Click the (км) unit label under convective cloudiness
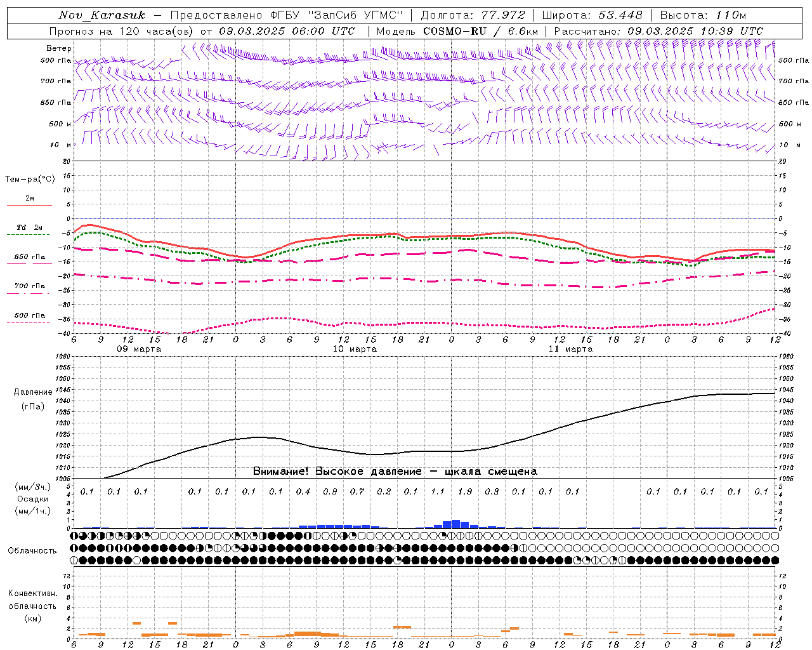Image resolution: width=812 pixels, height=650 pixels. pyautogui.click(x=32, y=618)
